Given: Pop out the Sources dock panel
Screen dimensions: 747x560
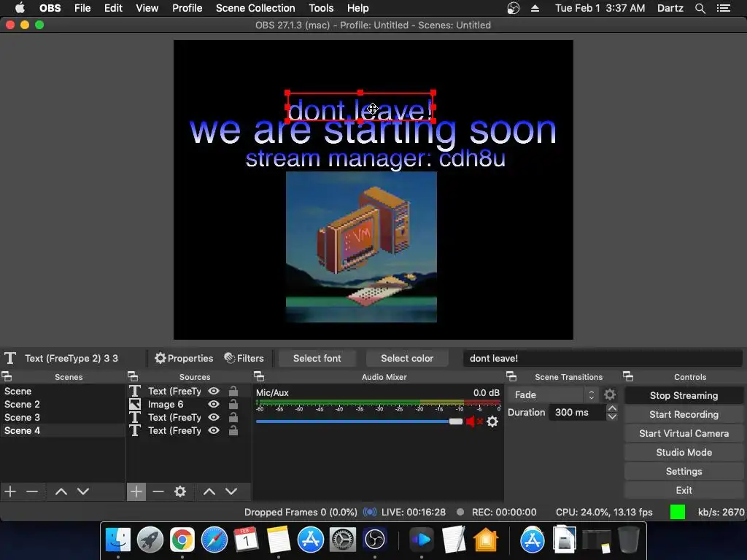Looking at the screenshot, I should coord(133,377).
